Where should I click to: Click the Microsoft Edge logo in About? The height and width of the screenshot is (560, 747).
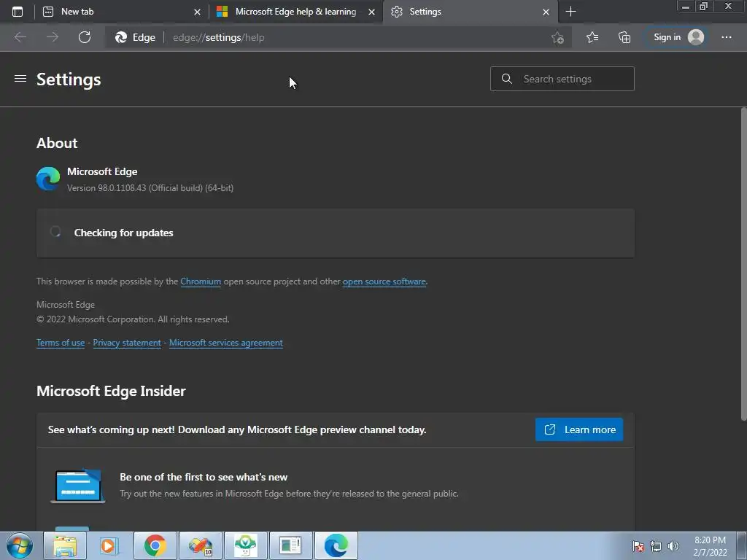point(48,179)
